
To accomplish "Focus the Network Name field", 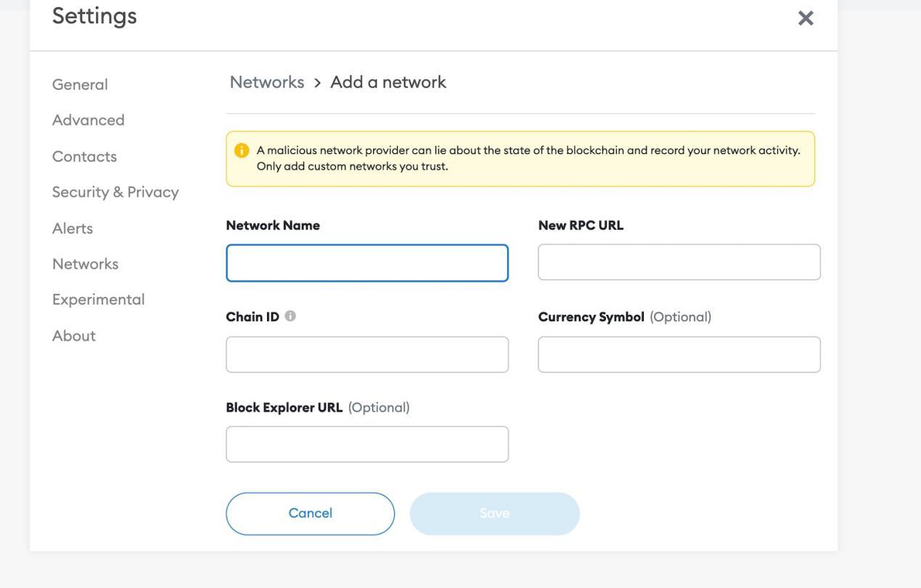I will click(x=367, y=263).
